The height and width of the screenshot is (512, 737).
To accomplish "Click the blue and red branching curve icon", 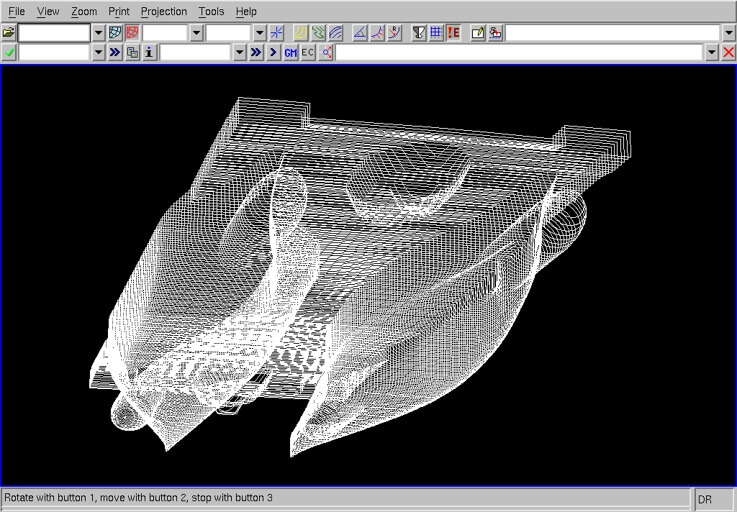I will coord(377,33).
